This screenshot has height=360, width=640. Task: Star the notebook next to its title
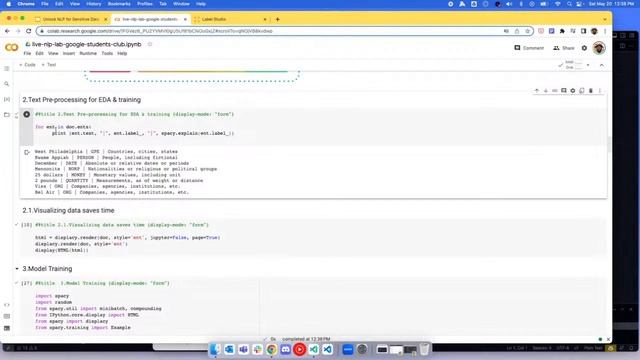(150, 44)
